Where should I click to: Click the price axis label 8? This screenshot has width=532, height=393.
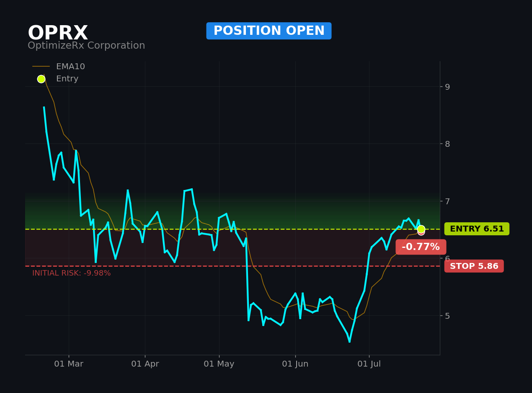(447, 144)
